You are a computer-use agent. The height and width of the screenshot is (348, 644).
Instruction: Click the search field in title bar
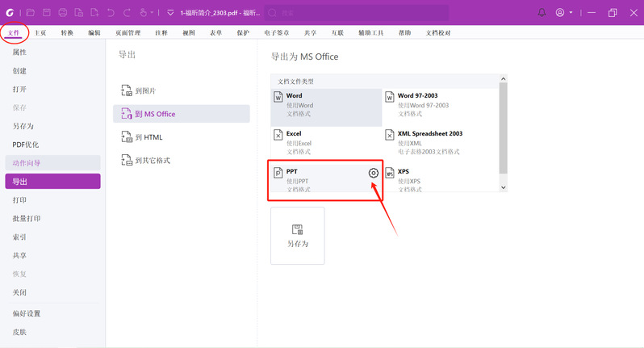[357, 13]
